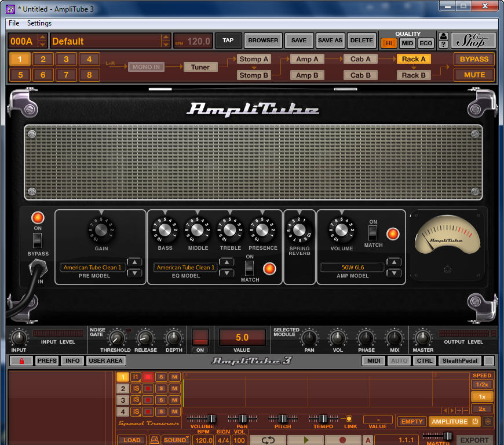Select the Rack B module
This screenshot has width=504, height=445.
[414, 75]
